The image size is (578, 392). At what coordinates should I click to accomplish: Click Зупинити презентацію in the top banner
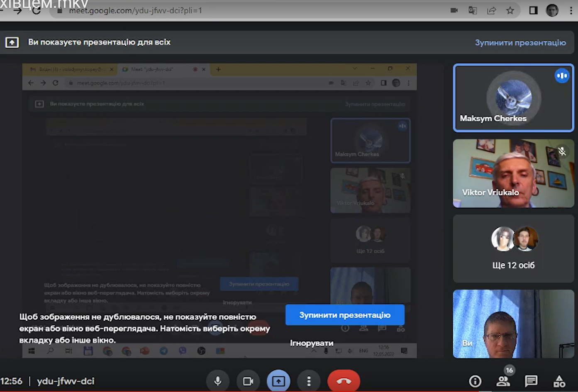tap(520, 42)
